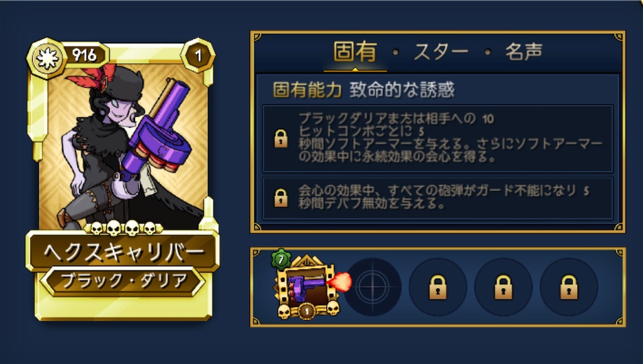Click the level 1 badge on card
Viewport: 643px width, 364px height.
198,55
